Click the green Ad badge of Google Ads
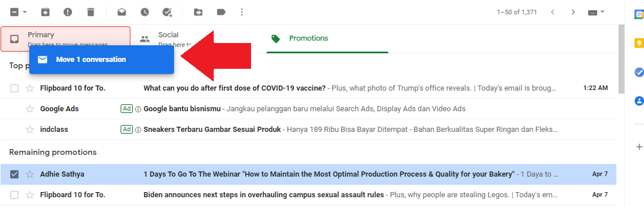Screen dimensions: 644x207 pos(126,108)
